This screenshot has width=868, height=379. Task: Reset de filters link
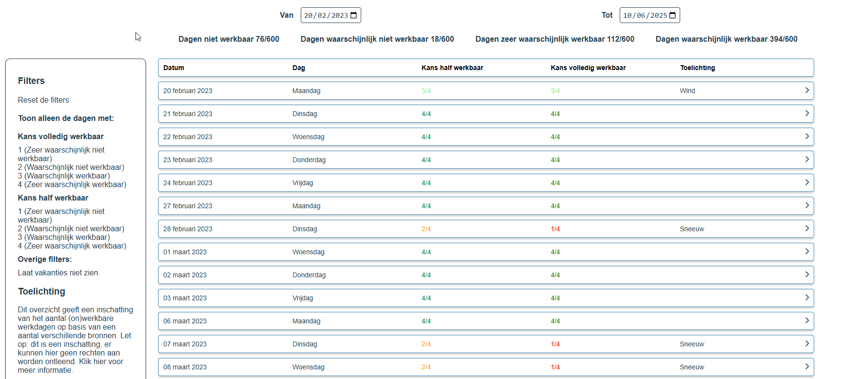coord(43,100)
